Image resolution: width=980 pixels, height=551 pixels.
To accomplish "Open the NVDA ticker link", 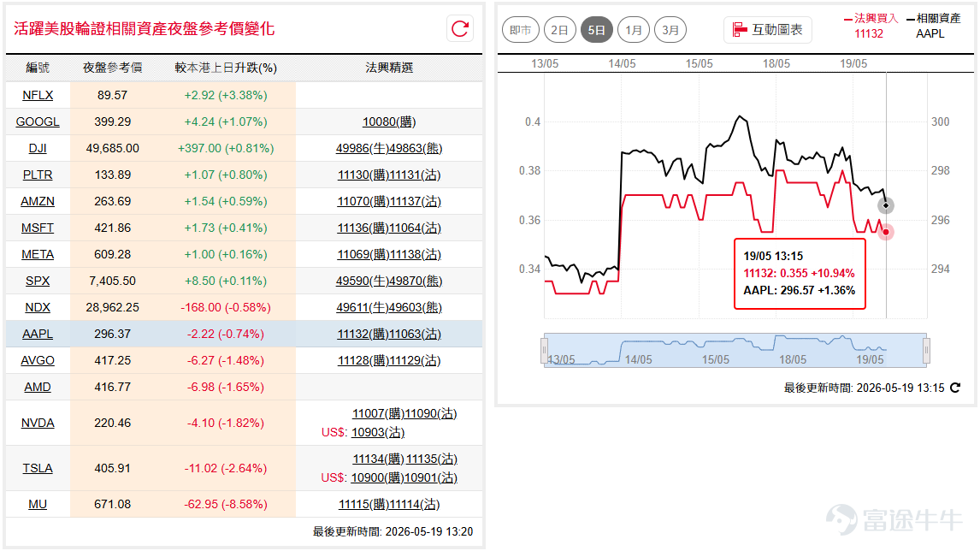I will 38,423.
